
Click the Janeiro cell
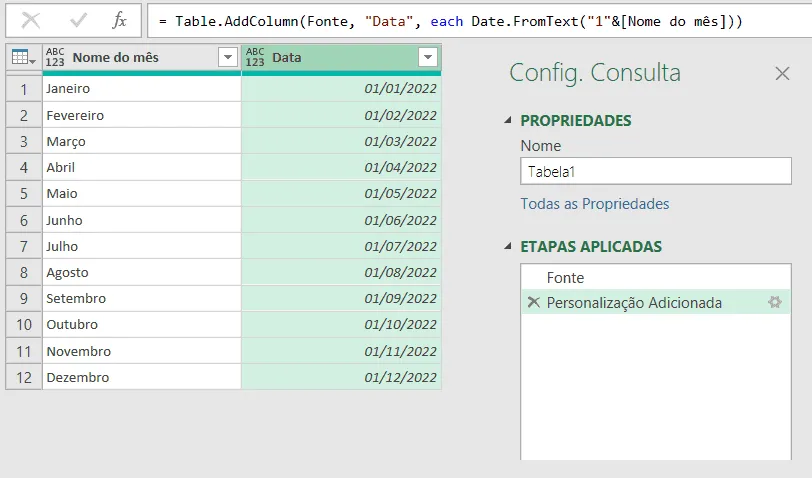pyautogui.click(x=141, y=89)
